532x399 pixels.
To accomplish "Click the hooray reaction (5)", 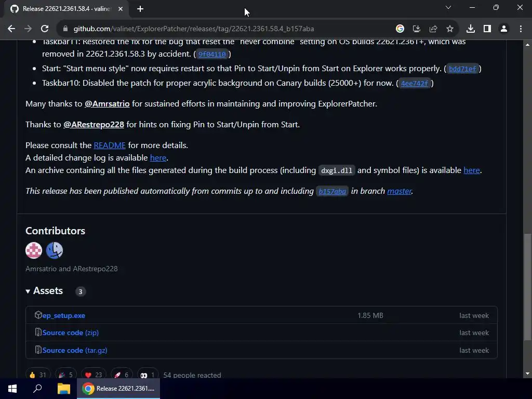I will pyautogui.click(x=65, y=375).
